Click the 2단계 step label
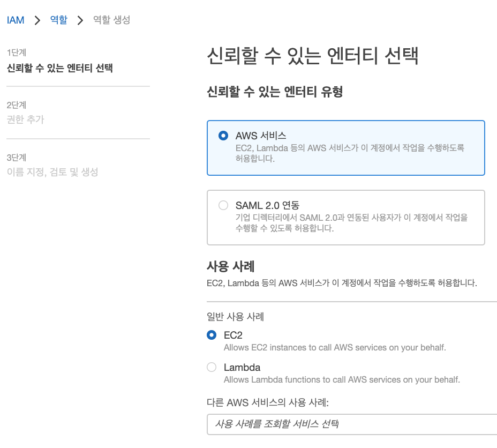This screenshot has width=497, height=448. click(x=17, y=105)
